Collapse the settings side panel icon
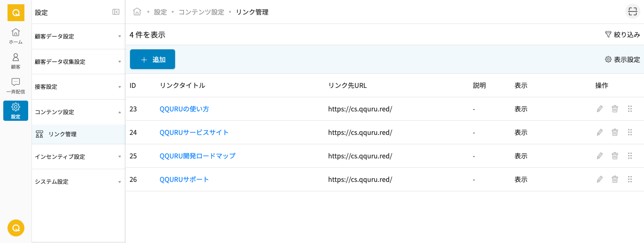 pos(116,12)
